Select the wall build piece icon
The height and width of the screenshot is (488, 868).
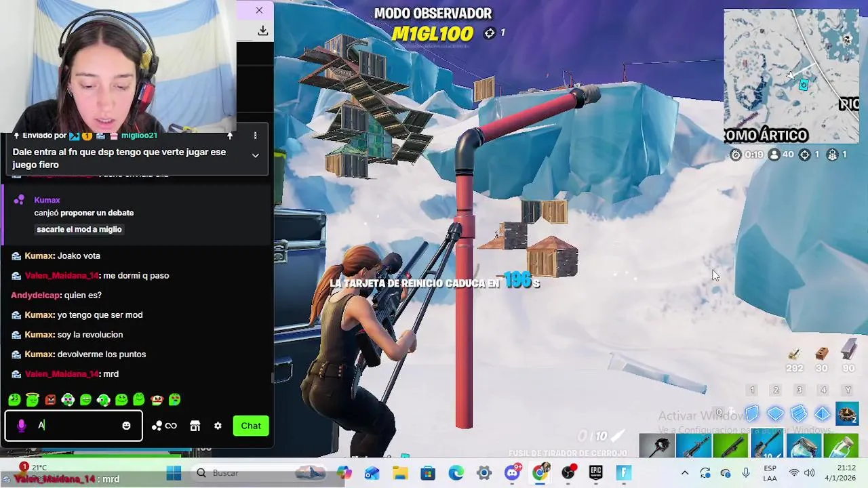(752, 413)
